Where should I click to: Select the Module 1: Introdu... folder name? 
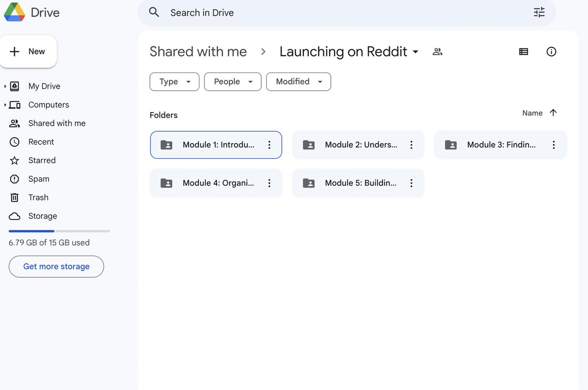coord(219,145)
